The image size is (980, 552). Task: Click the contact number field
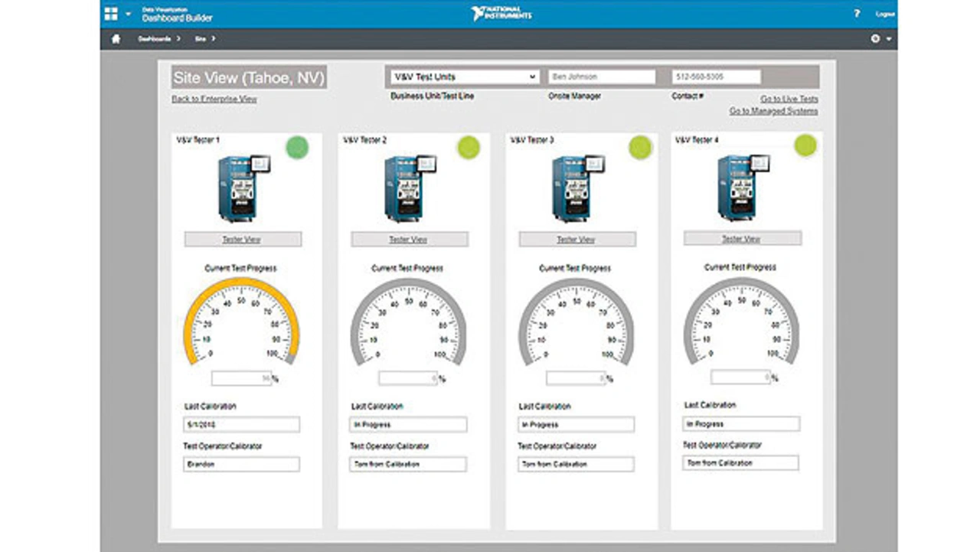click(716, 77)
